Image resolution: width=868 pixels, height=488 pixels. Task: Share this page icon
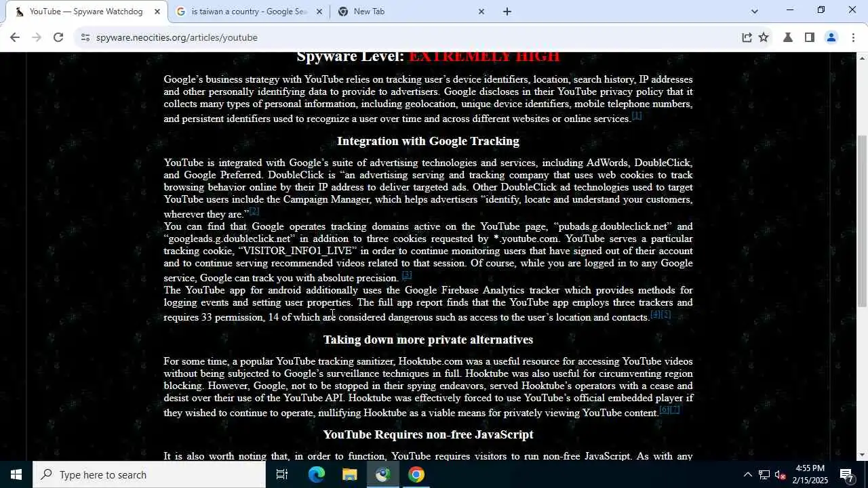tap(747, 37)
